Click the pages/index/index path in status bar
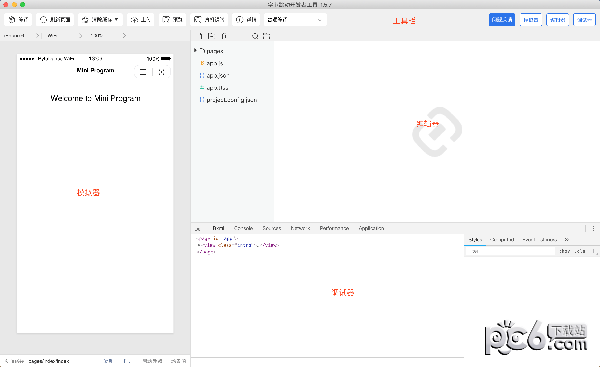The image size is (600, 367). point(49,361)
